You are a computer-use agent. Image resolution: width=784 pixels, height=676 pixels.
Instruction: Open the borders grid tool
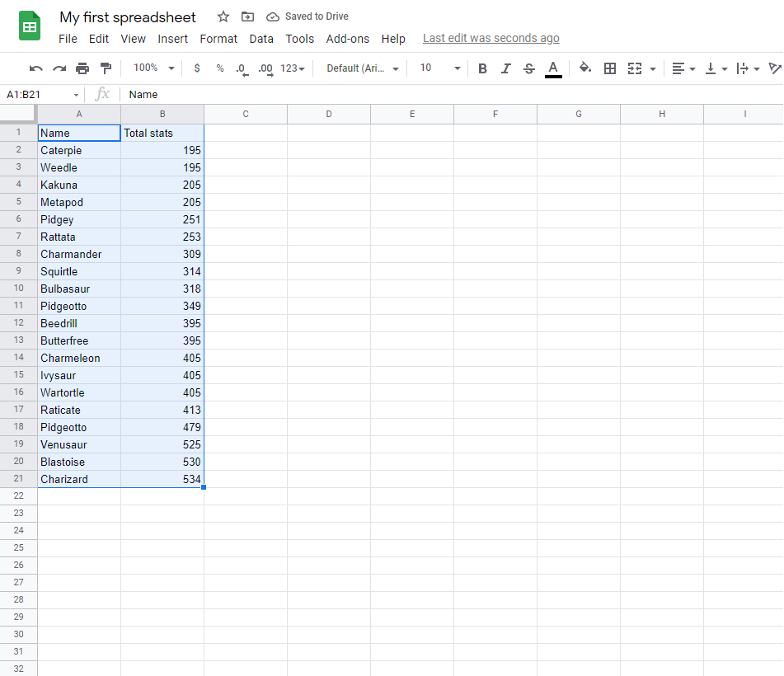coord(610,68)
